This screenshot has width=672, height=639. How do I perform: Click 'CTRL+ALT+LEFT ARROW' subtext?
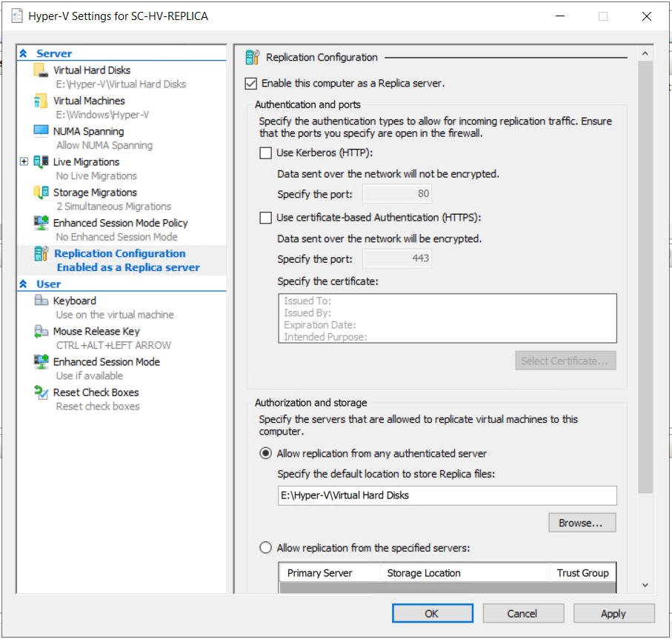(x=113, y=345)
